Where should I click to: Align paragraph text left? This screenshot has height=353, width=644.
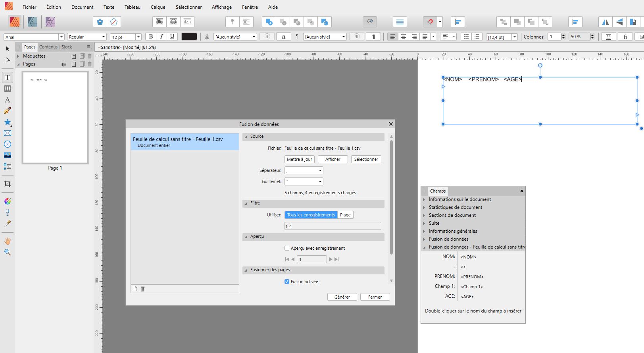point(393,37)
